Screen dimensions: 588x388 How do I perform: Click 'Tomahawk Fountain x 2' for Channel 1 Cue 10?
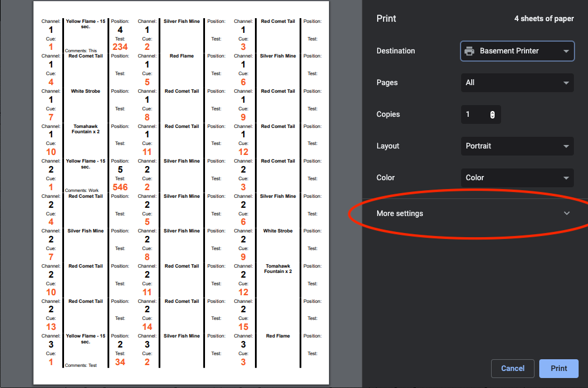[86, 129]
